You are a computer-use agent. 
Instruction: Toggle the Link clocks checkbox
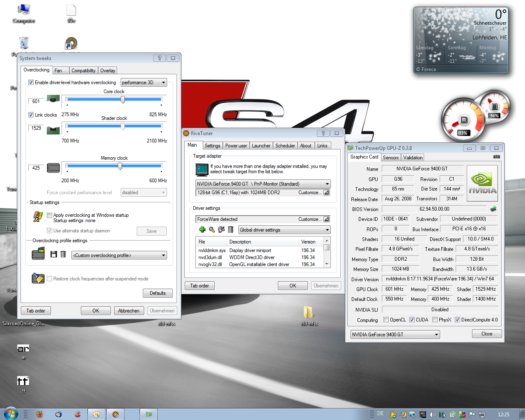click(31, 115)
